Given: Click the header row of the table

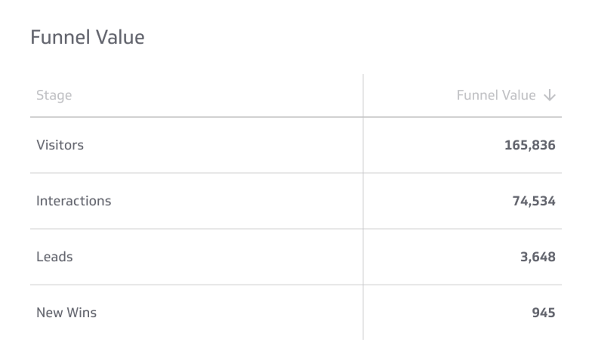Looking at the screenshot, I should pyautogui.click(x=293, y=95).
